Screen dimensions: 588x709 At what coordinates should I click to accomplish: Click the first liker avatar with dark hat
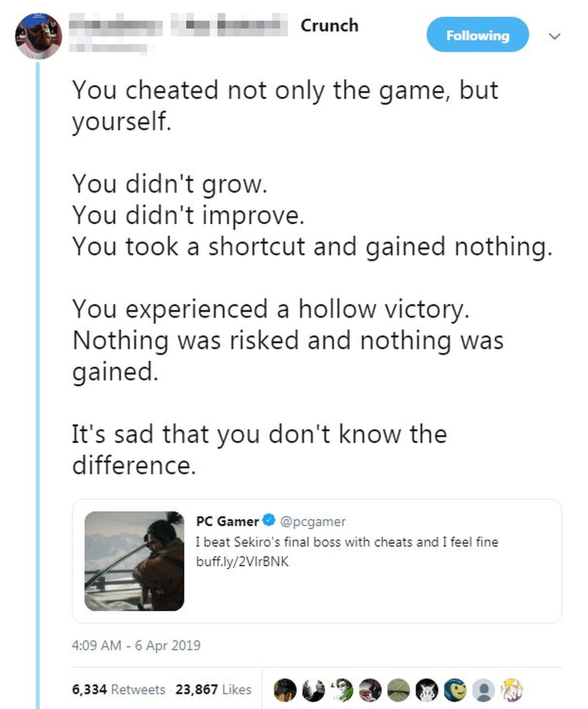[x=285, y=690]
